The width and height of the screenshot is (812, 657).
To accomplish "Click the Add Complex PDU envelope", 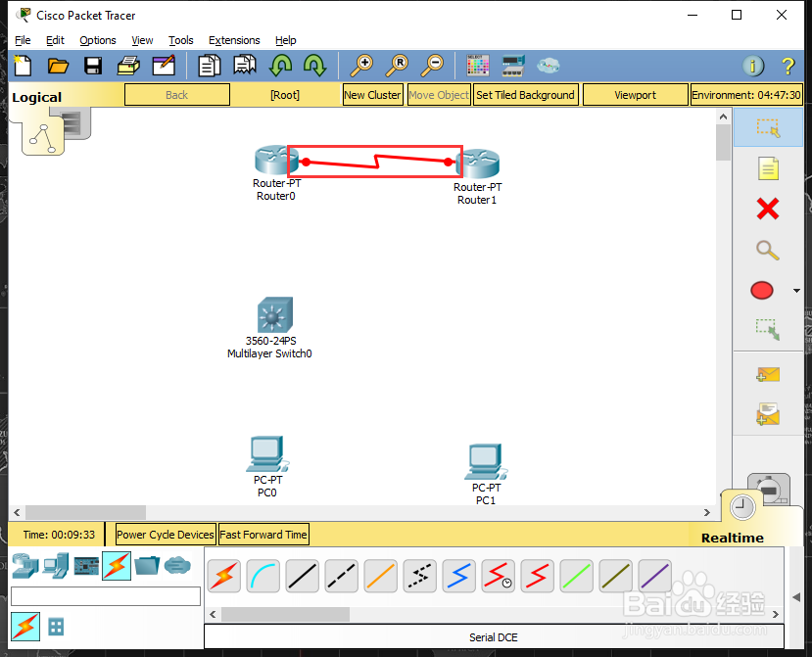I will [768, 415].
